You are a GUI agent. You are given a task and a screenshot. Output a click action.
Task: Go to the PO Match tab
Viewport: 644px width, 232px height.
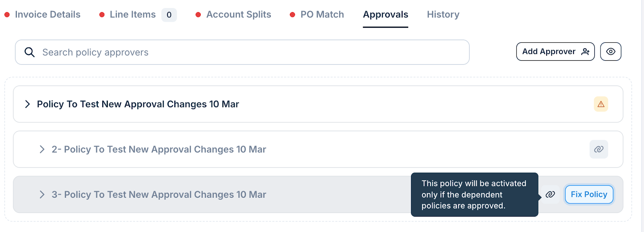pyautogui.click(x=322, y=14)
